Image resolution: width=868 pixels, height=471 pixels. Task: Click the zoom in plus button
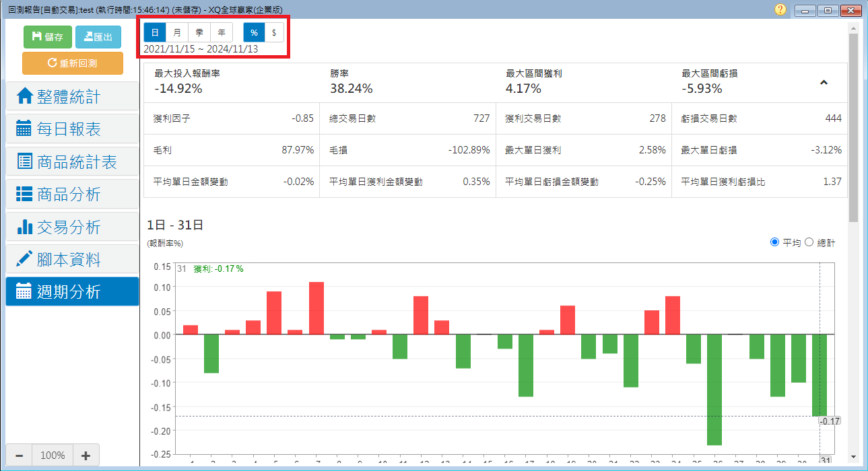point(86,456)
